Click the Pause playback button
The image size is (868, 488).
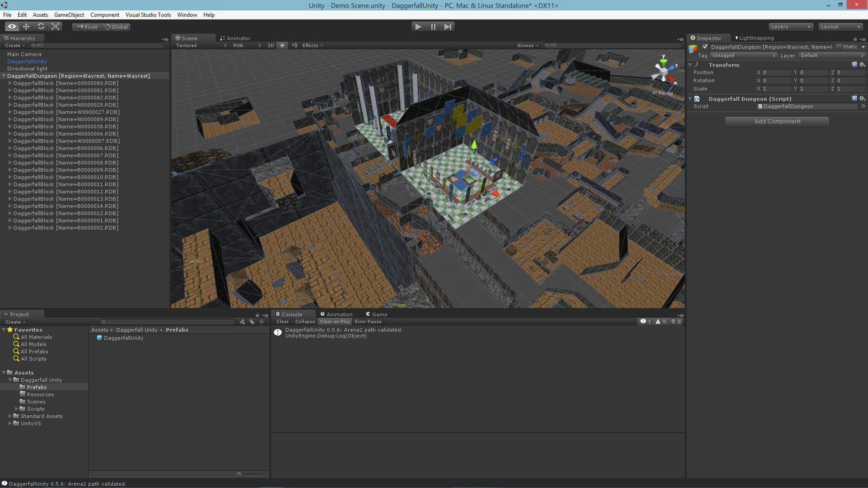433,27
